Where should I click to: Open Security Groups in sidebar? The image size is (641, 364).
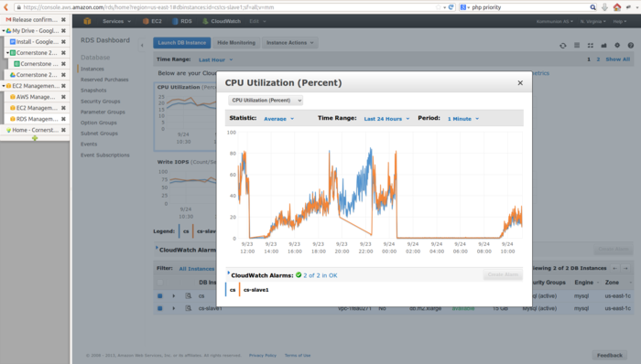tap(100, 102)
